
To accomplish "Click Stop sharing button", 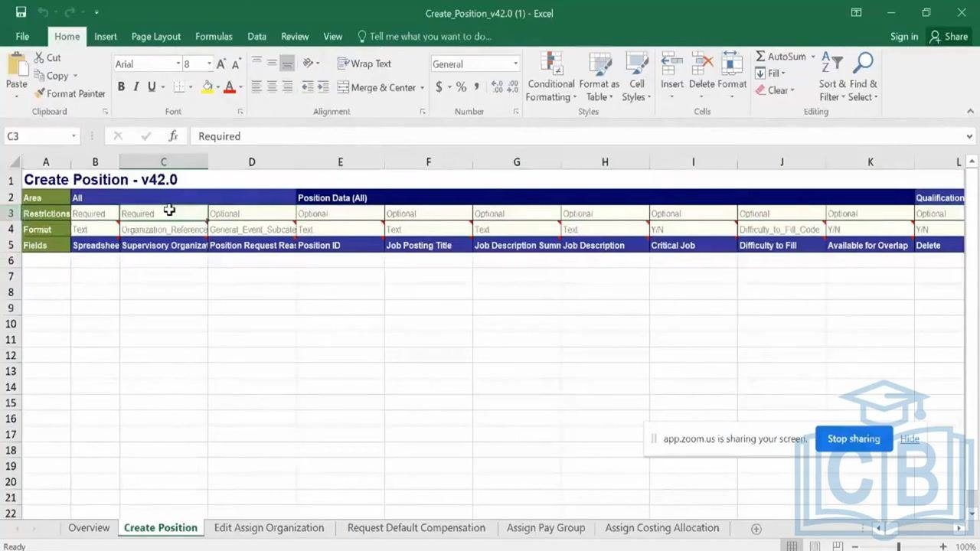I will click(854, 439).
